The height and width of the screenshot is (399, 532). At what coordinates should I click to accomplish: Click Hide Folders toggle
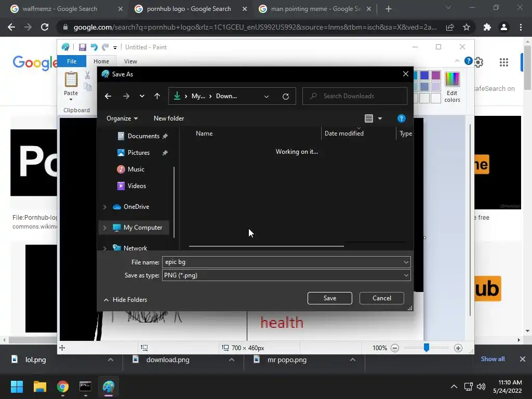coord(126,300)
